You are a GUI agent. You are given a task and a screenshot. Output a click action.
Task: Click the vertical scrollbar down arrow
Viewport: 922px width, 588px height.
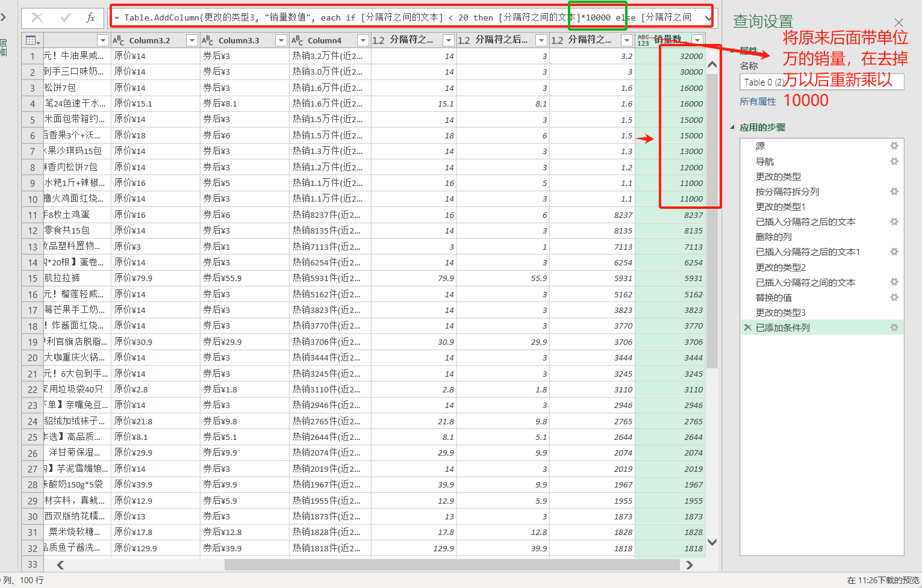(712, 542)
